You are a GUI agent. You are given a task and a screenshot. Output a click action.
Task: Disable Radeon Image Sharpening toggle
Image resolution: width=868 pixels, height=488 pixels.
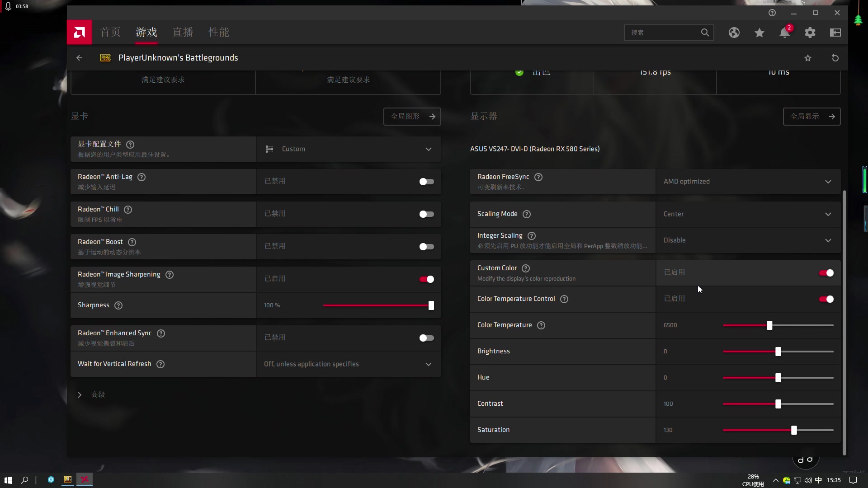426,279
